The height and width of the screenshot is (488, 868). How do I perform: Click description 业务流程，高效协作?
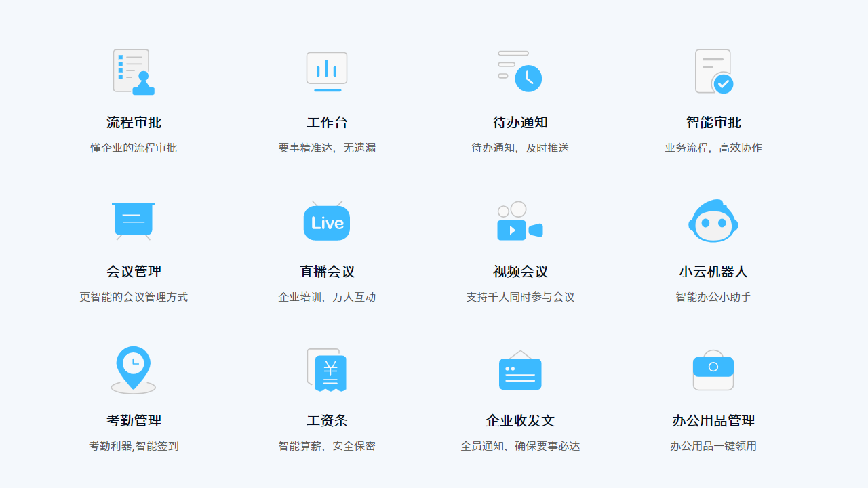(713, 148)
